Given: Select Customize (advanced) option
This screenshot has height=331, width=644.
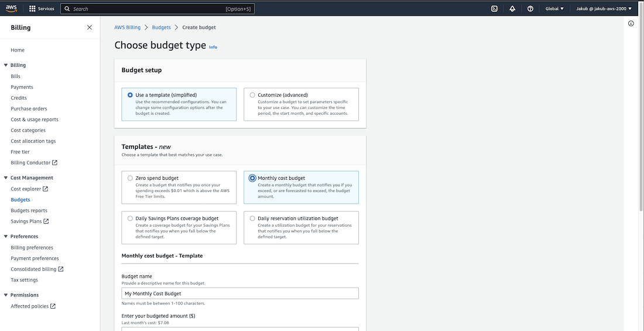Looking at the screenshot, I should click(x=301, y=104).
